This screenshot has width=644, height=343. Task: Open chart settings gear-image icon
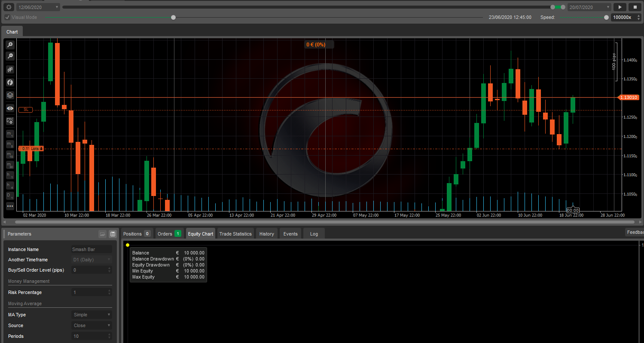[10, 121]
